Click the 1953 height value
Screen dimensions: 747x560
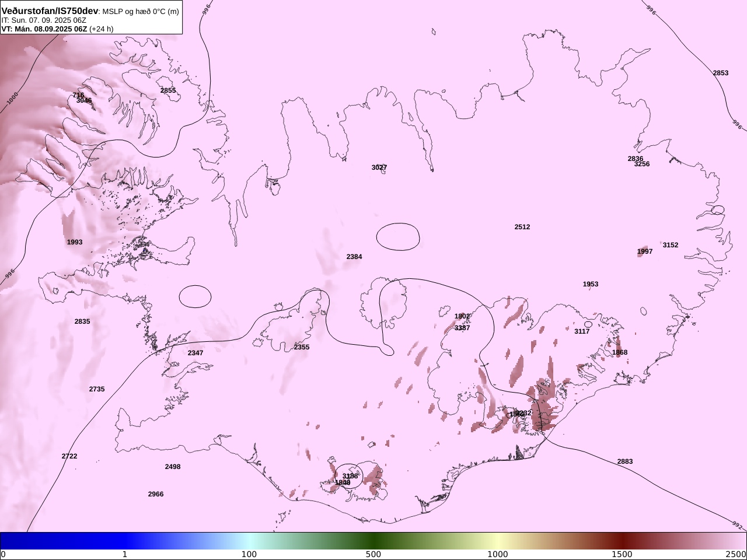point(591,284)
